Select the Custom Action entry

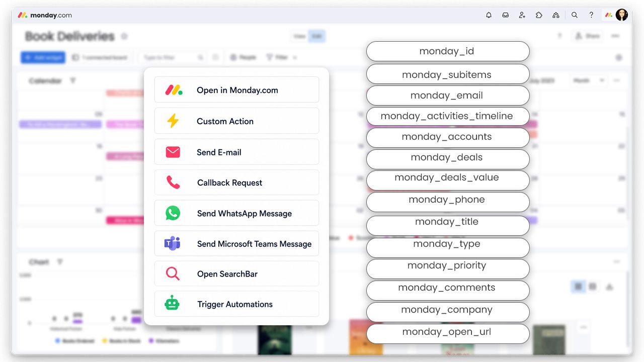pyautogui.click(x=236, y=121)
